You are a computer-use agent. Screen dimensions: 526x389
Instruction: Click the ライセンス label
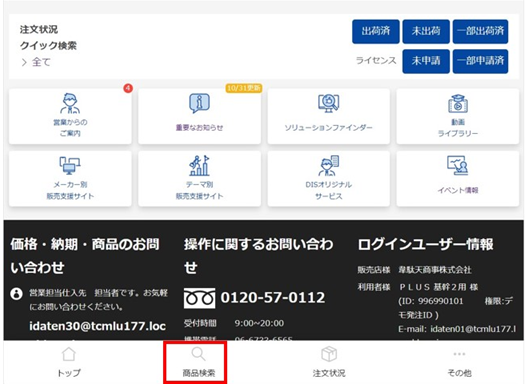376,61
